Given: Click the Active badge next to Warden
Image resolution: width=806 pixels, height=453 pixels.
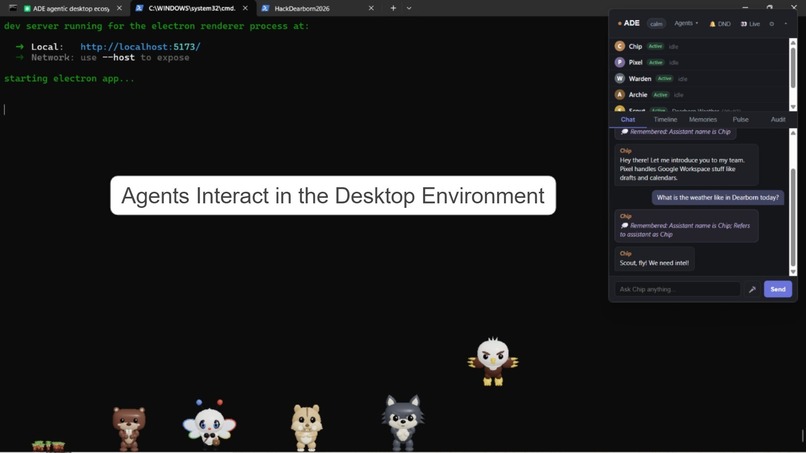Looking at the screenshot, I should tap(664, 79).
